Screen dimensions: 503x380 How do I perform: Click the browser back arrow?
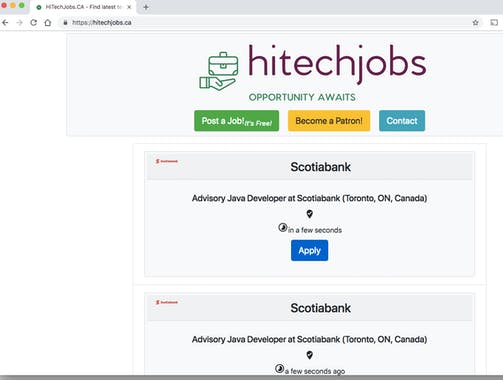[x=5, y=23]
